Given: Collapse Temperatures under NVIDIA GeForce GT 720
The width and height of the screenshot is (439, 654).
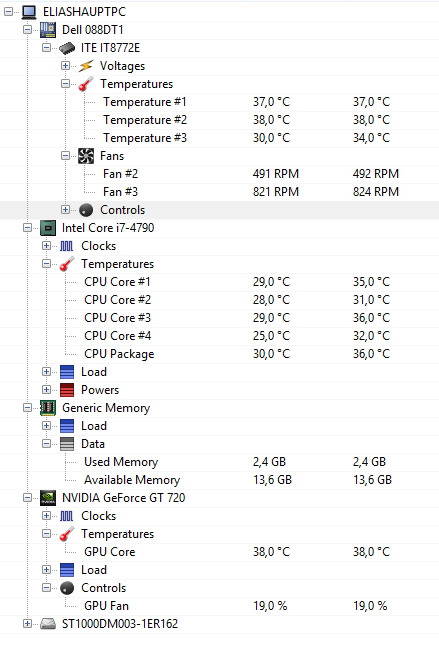Looking at the screenshot, I should [x=46, y=533].
